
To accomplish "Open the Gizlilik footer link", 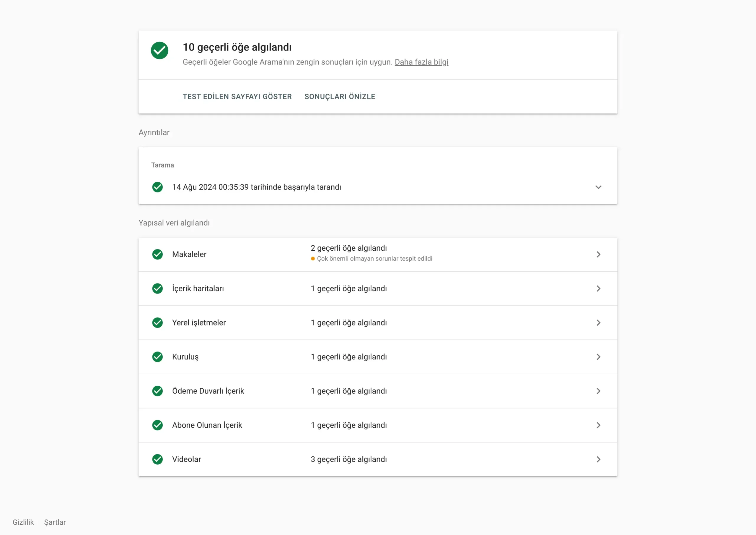I will [23, 522].
